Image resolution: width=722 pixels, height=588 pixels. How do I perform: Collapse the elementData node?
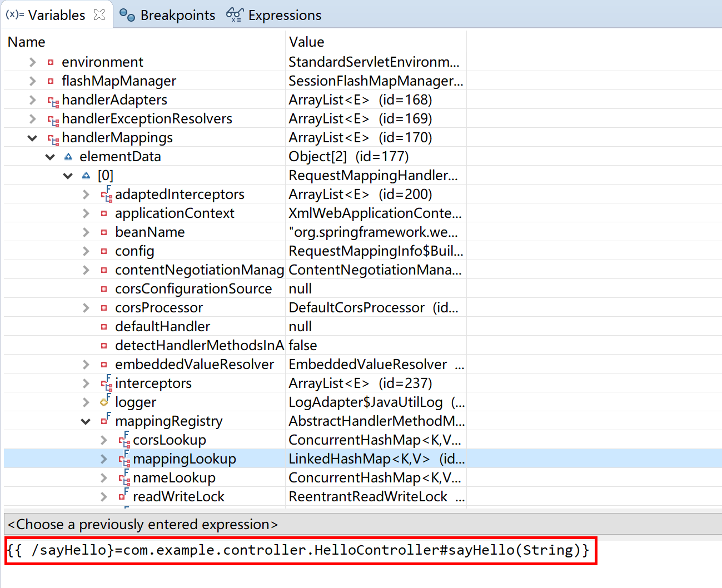[x=50, y=157]
